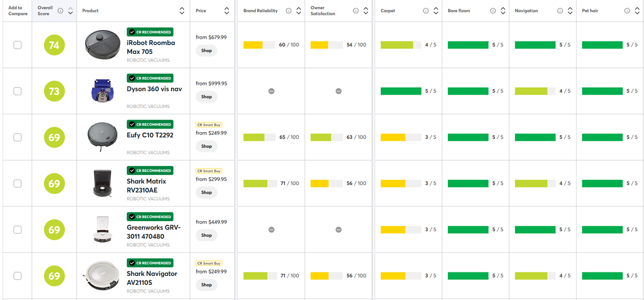Open info icon beside Carpet header
This screenshot has width=644, height=300.
pos(426,11)
